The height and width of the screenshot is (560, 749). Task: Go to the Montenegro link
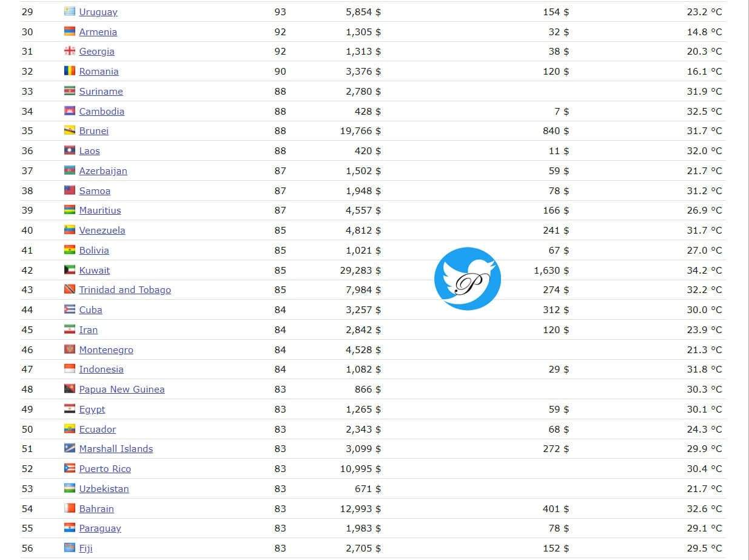pyautogui.click(x=106, y=350)
